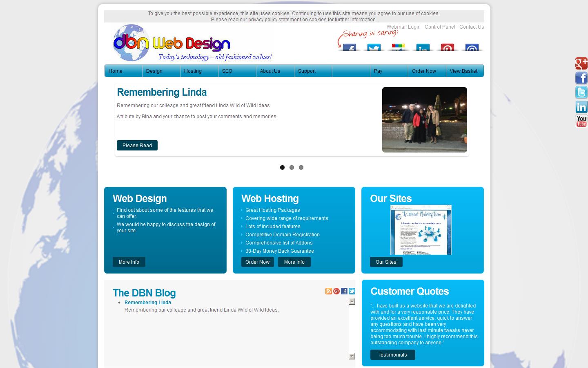The image size is (588, 368).
Task: Select the second carousel pagination dot
Action: [292, 167]
